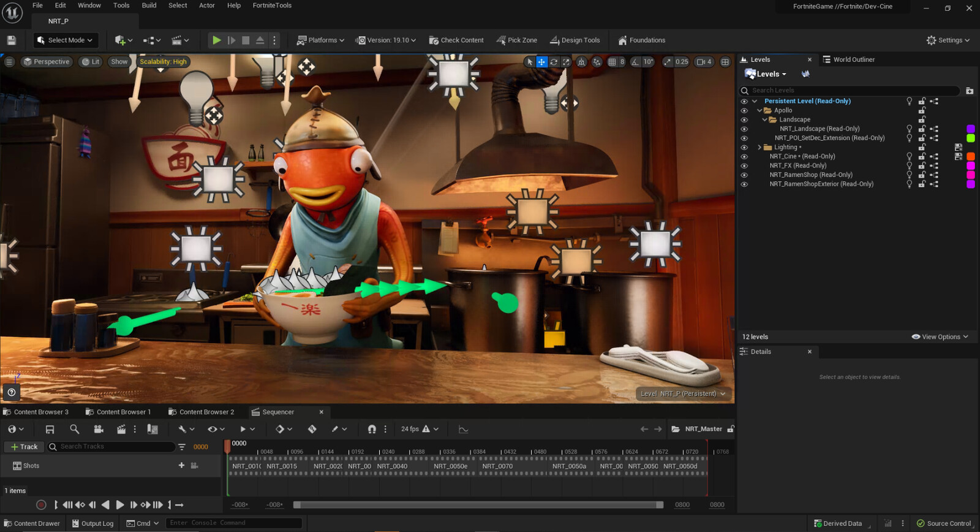The image size is (980, 532).
Task: Open the Select Mode dropdown
Action: 66,40
